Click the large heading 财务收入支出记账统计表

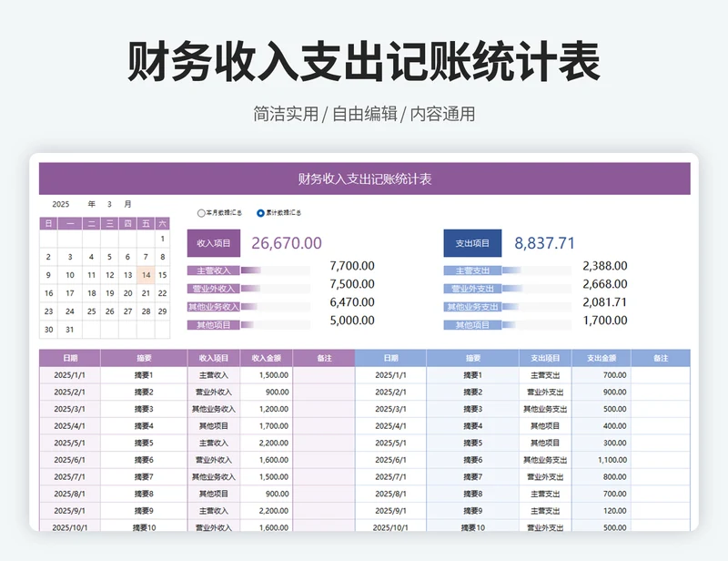[364, 62]
